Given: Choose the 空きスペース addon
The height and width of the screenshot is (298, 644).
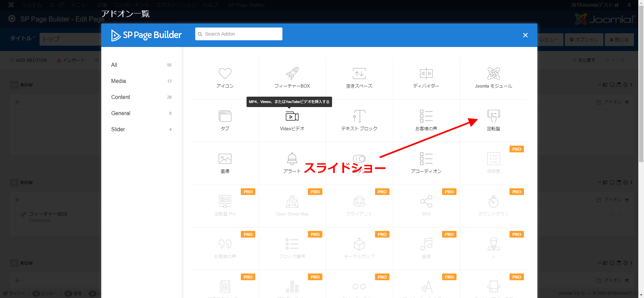Looking at the screenshot, I should (x=359, y=78).
